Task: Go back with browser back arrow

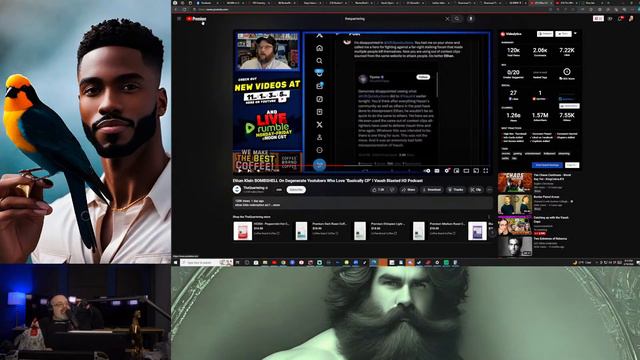Action: pos(175,9)
